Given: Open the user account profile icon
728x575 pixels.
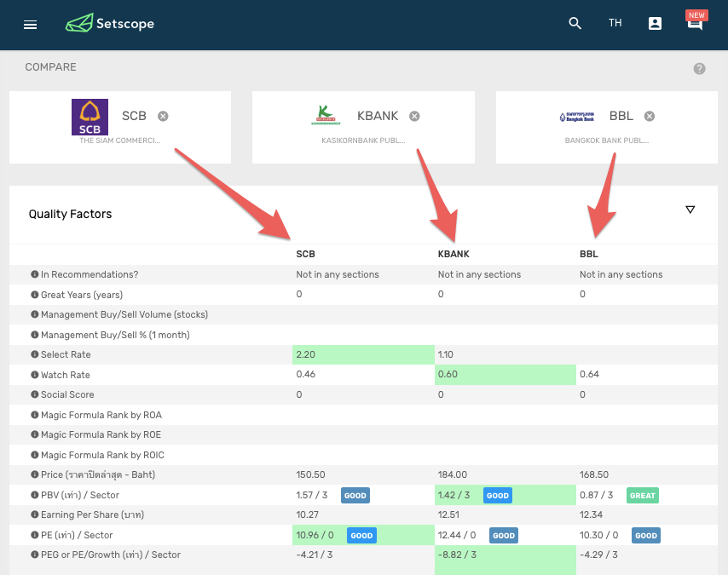Looking at the screenshot, I should [655, 23].
